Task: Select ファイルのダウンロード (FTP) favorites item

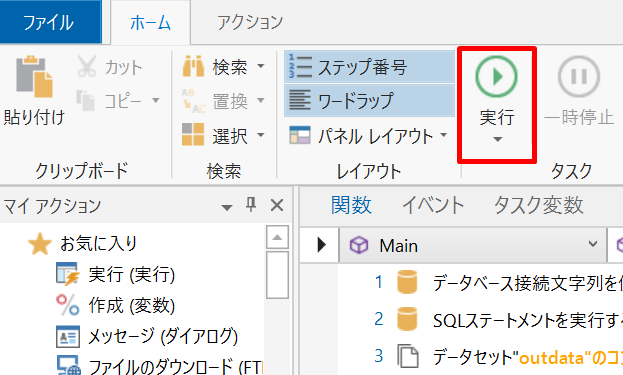Action: click(176, 366)
